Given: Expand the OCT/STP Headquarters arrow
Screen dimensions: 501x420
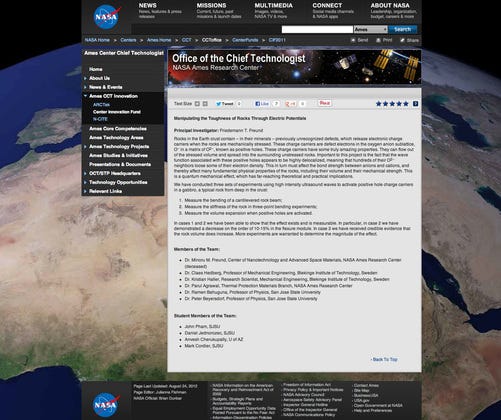Looking at the screenshot, I should pyautogui.click(x=85, y=173).
